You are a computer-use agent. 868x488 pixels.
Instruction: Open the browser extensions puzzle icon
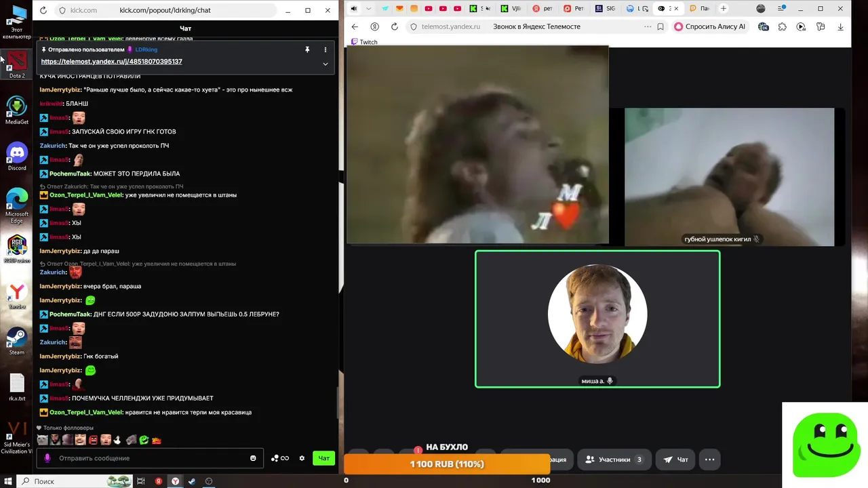click(x=783, y=26)
